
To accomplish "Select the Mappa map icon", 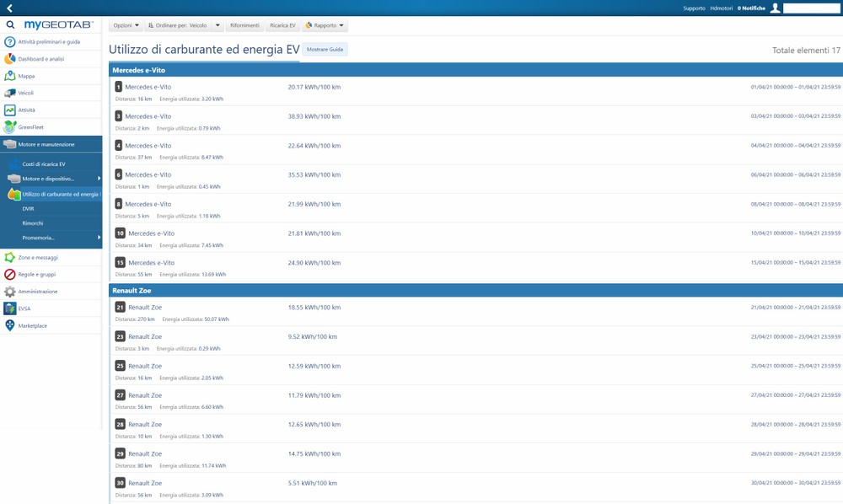I will (x=9, y=76).
